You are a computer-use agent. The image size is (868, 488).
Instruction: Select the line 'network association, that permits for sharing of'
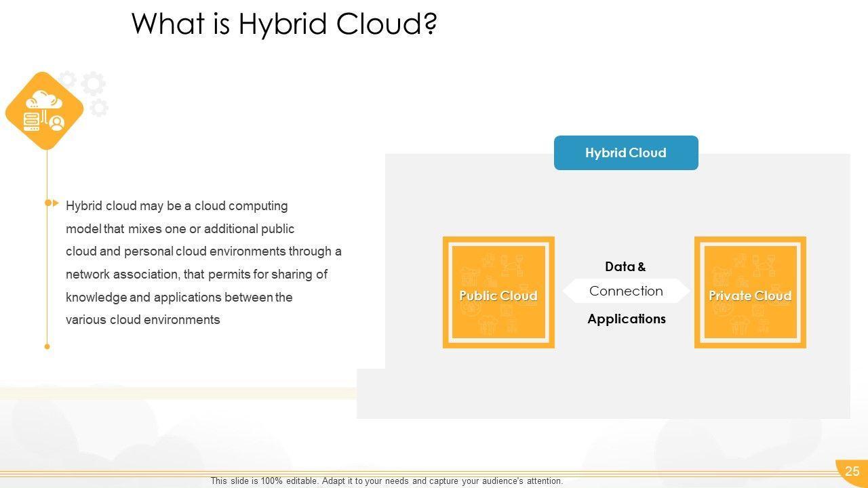tap(197, 274)
